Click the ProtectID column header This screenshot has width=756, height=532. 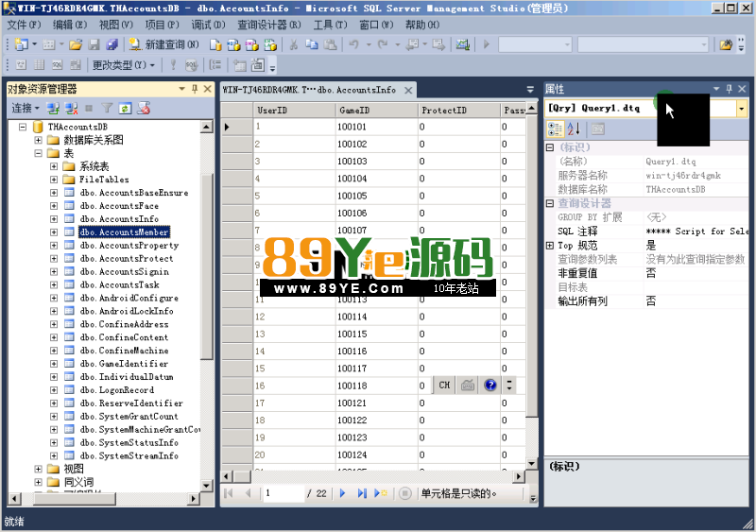[x=459, y=111]
